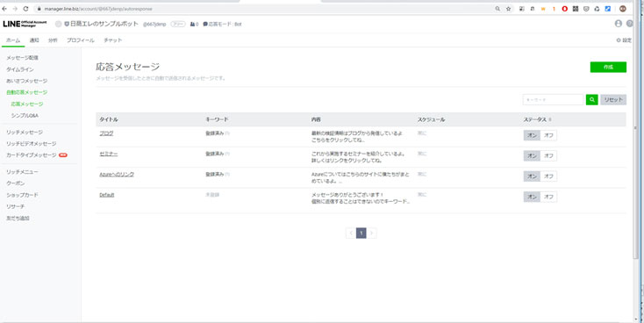Open ショップカード in sidebar

22,195
